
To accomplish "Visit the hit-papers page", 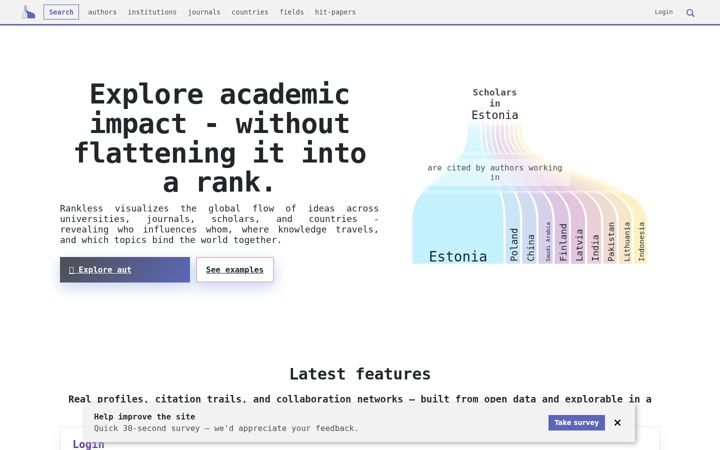I will 335,12.
